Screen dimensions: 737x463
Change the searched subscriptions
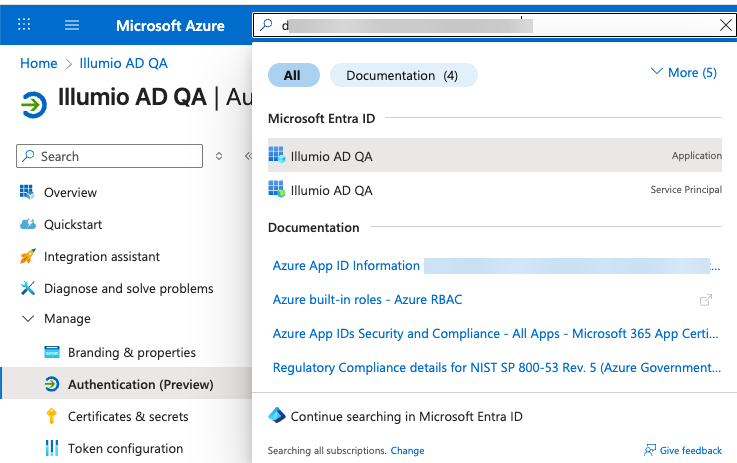point(408,450)
